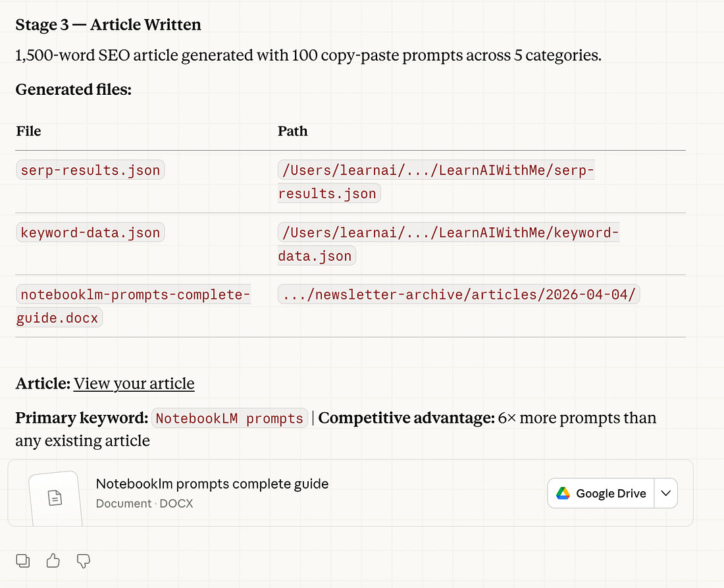This screenshot has height=588, width=724.
Task: Give a thumbs up to the response
Action: pyautogui.click(x=53, y=560)
